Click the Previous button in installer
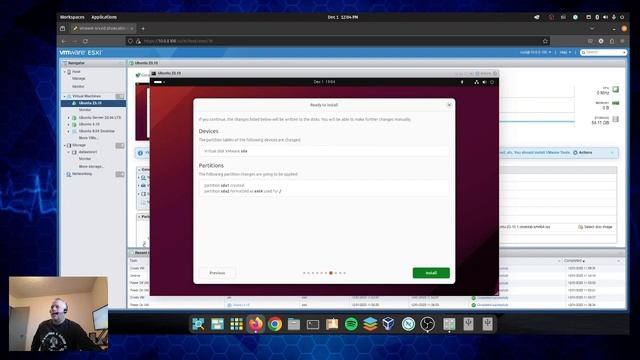Screen dimensions: 640x360 pos(217,273)
